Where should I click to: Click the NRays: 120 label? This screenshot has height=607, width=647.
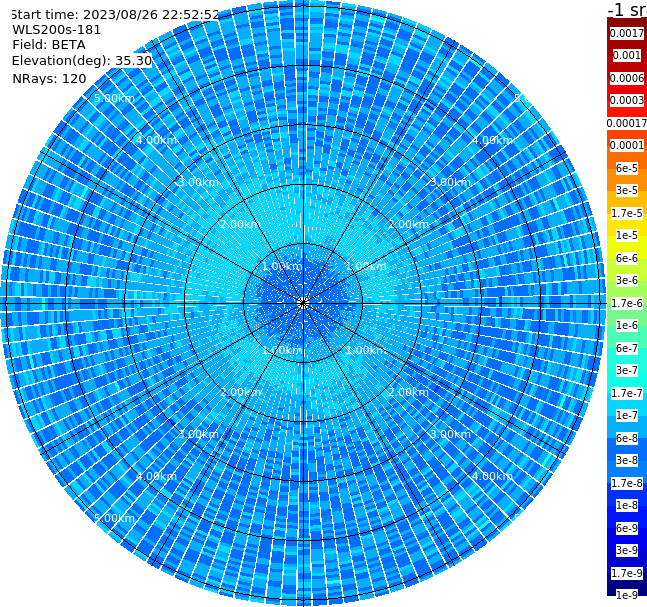coord(49,78)
